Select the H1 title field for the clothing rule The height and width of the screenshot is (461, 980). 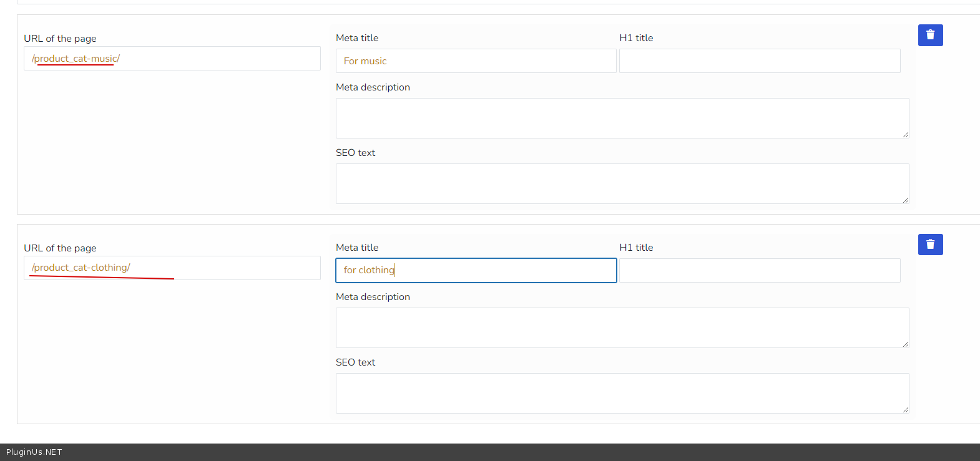coord(759,271)
